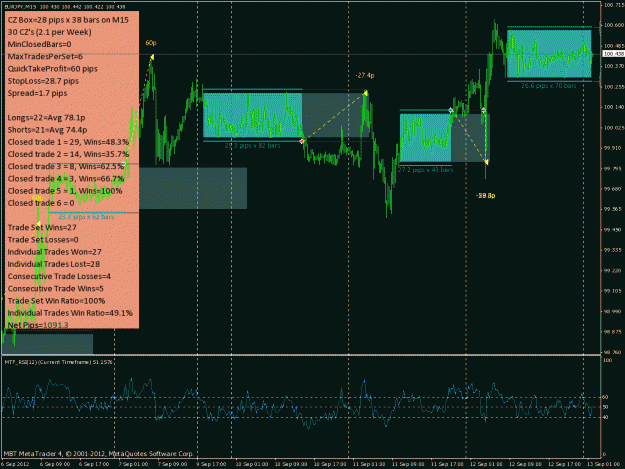Click the -27.4p loss label

point(365,75)
